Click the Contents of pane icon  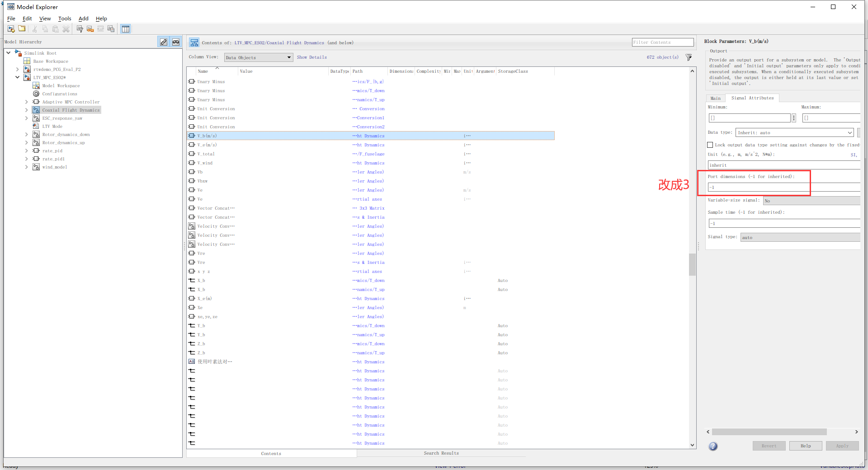[x=194, y=42]
